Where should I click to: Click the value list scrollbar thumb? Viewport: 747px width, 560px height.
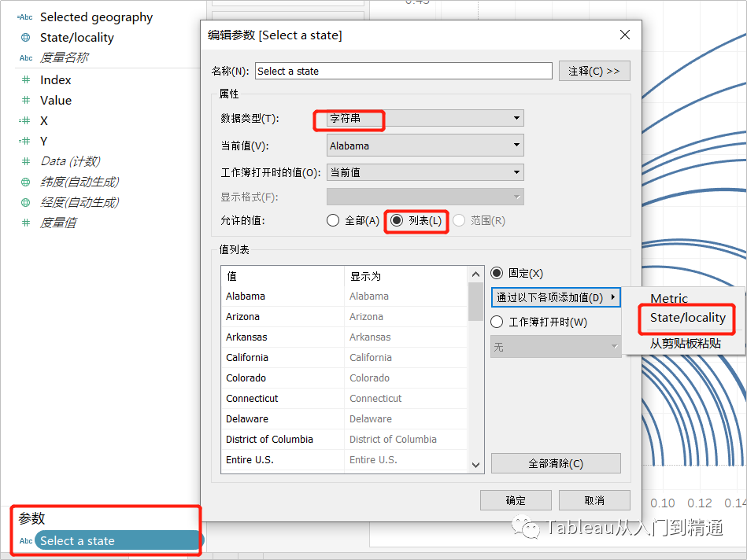(x=475, y=302)
